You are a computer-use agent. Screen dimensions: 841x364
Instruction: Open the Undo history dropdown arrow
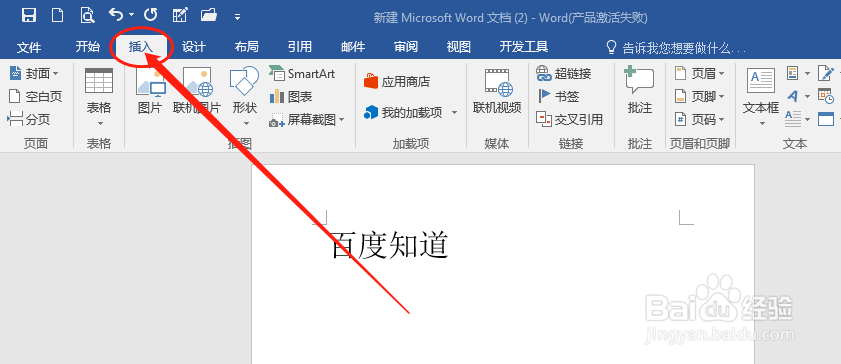tap(131, 16)
